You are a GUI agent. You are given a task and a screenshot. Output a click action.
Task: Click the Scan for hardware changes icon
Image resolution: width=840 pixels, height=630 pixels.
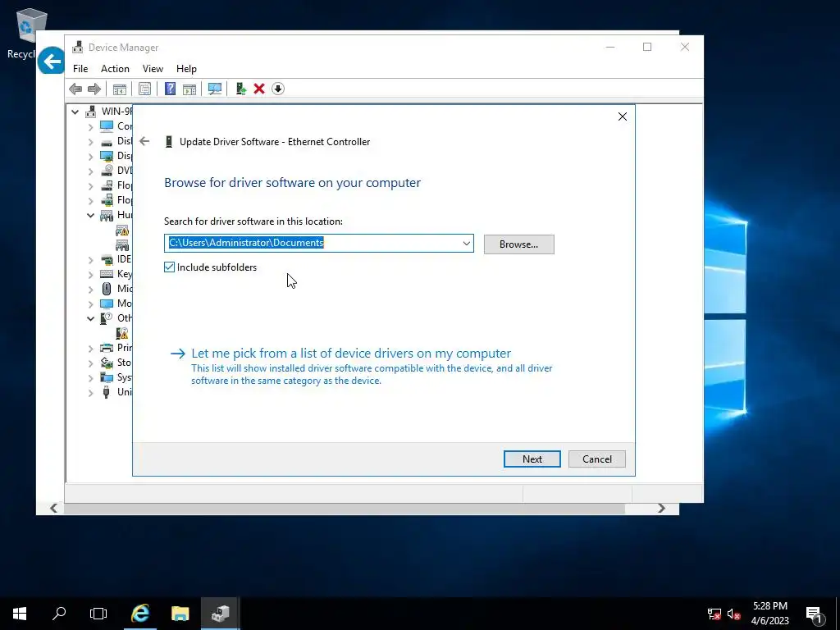click(215, 89)
